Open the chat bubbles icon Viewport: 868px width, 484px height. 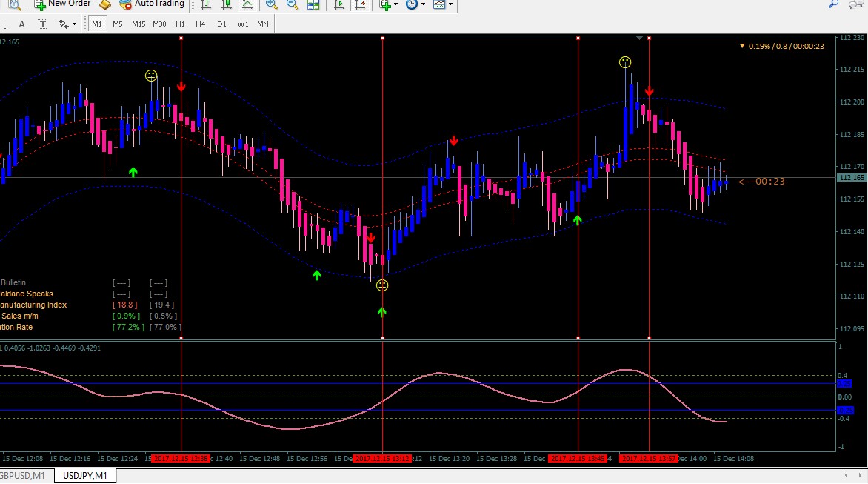coord(856,4)
